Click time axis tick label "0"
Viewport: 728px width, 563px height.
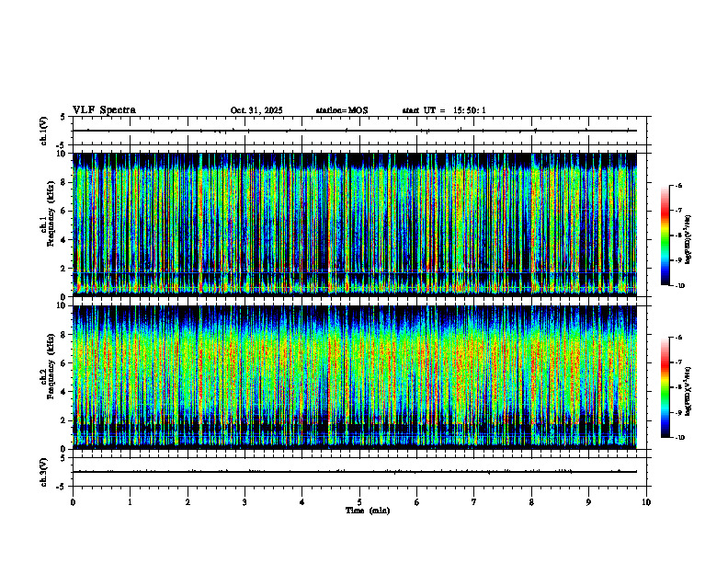73,502
